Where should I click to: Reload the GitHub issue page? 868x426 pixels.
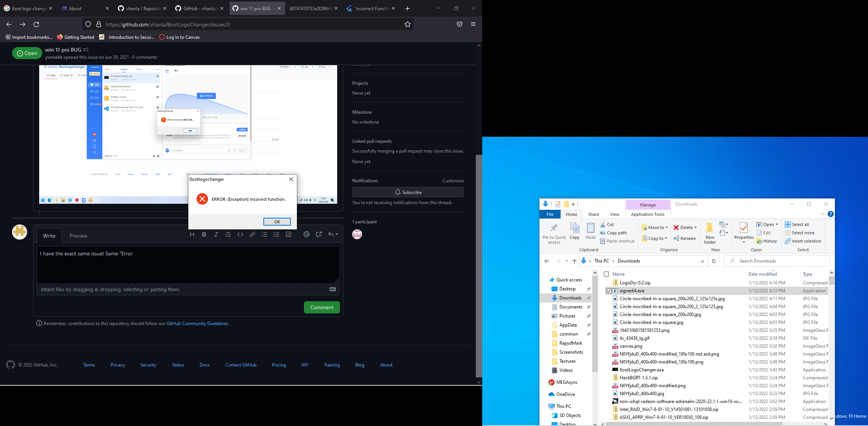pos(36,24)
